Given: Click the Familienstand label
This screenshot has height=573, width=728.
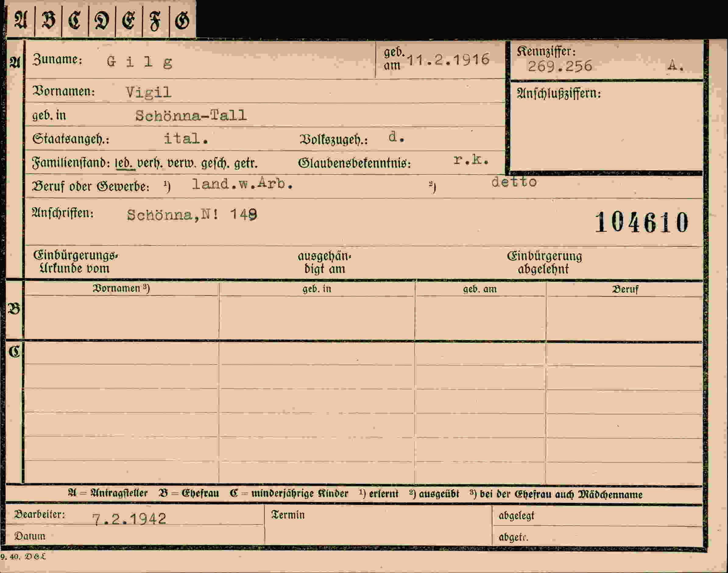Looking at the screenshot, I should (71, 163).
